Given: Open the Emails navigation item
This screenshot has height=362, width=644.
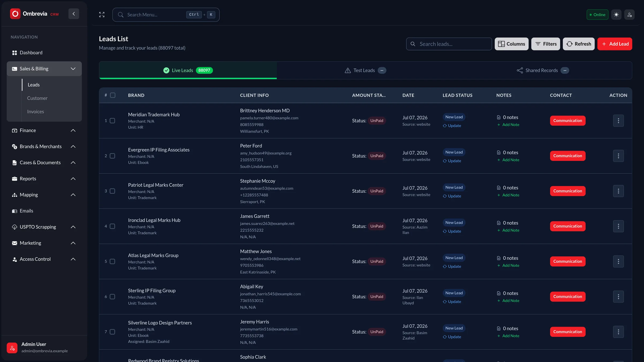Looking at the screenshot, I should [x=44, y=211].
